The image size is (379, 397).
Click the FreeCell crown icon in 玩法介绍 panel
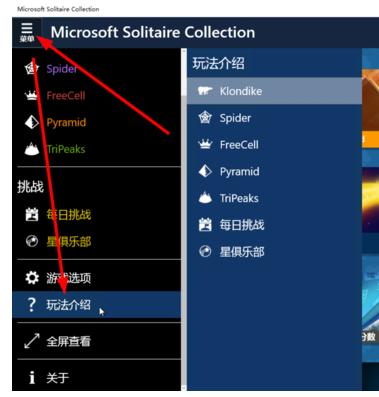tap(205, 144)
